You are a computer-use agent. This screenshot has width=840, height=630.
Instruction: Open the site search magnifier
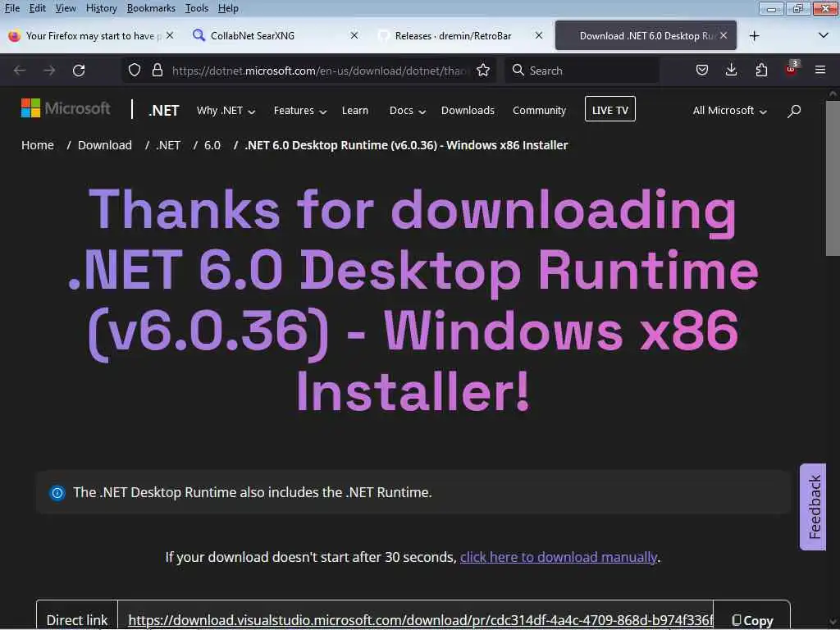point(794,111)
